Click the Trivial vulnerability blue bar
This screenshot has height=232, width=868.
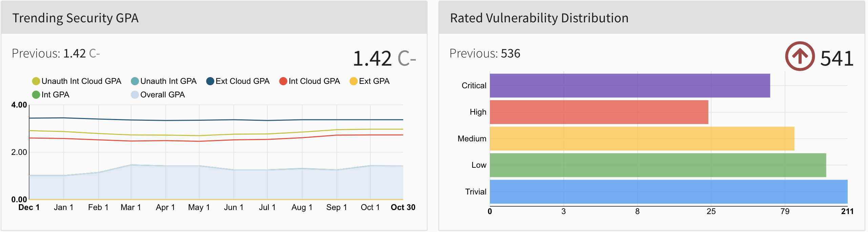(x=668, y=191)
